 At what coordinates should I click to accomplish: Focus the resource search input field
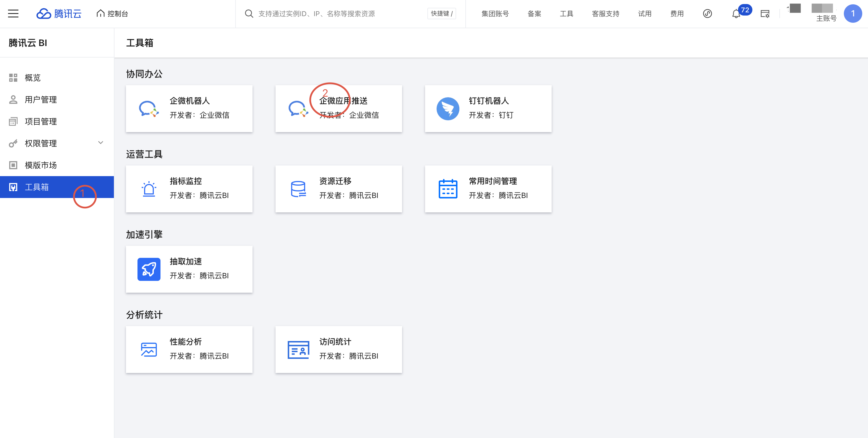tap(337, 14)
